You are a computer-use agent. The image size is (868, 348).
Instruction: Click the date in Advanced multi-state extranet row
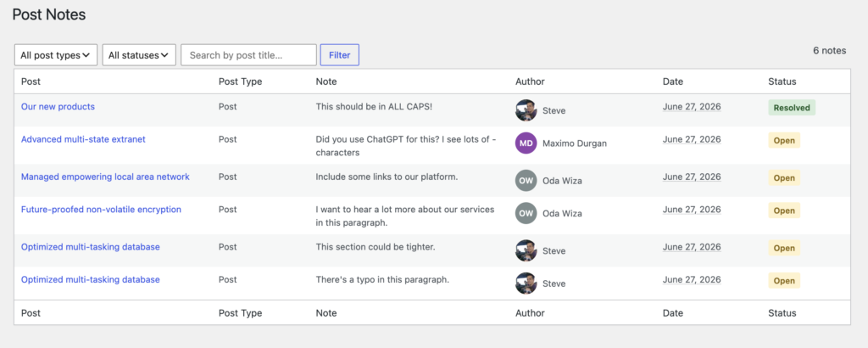click(x=692, y=139)
